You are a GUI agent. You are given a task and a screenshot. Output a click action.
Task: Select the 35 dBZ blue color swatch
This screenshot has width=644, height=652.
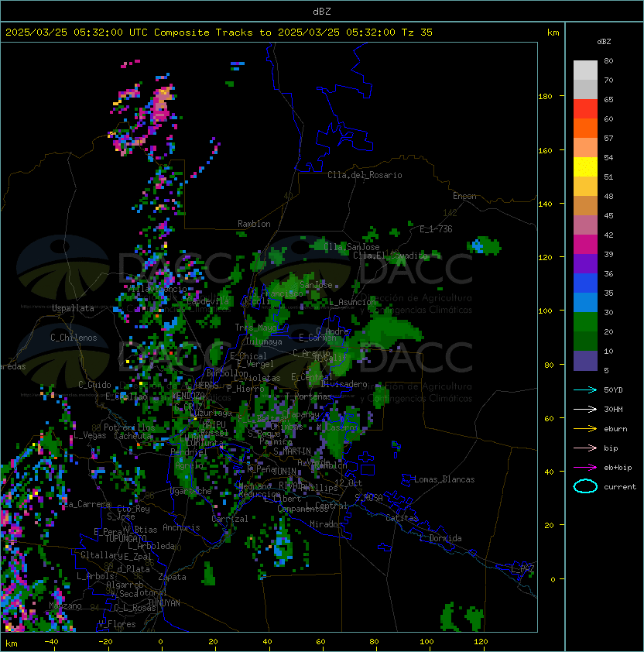tap(585, 302)
